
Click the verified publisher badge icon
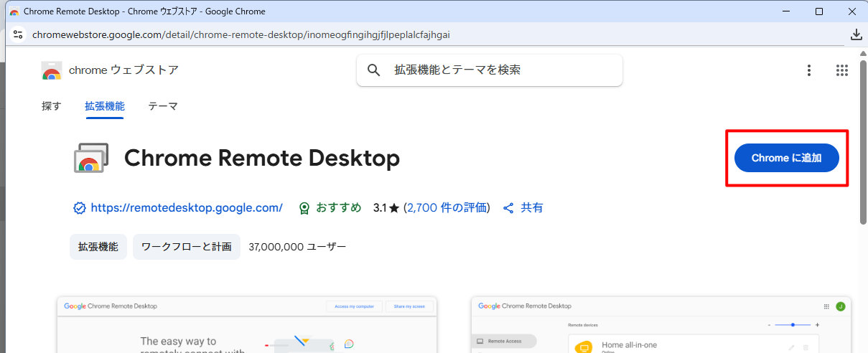[x=80, y=208]
